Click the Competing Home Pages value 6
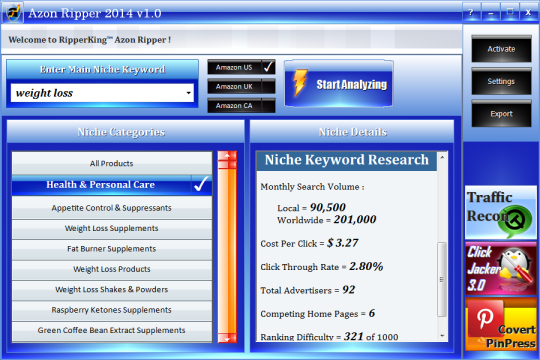Viewport: 540px width, 360px height. (x=372, y=313)
